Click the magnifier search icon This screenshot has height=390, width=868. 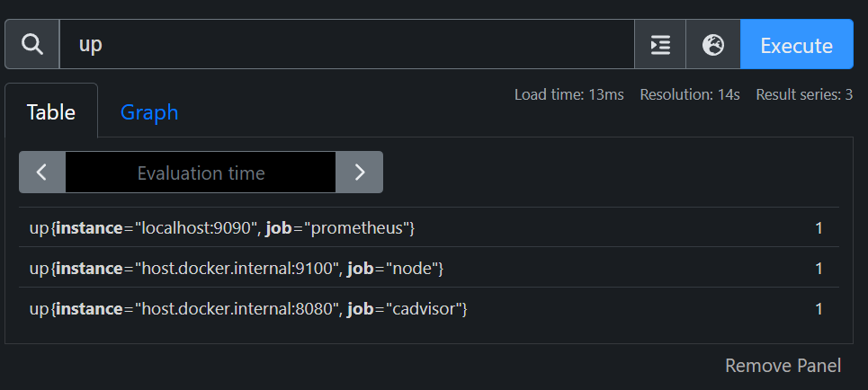(x=32, y=44)
